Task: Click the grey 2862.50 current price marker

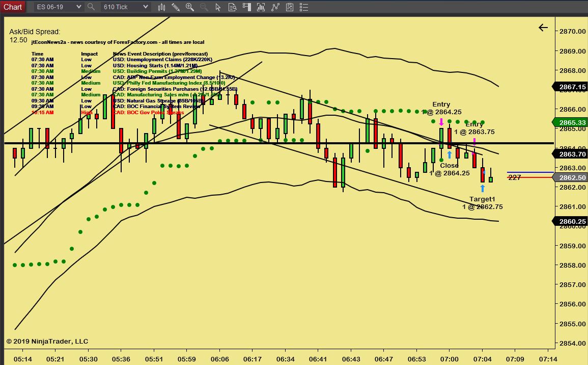Action: (x=570, y=177)
